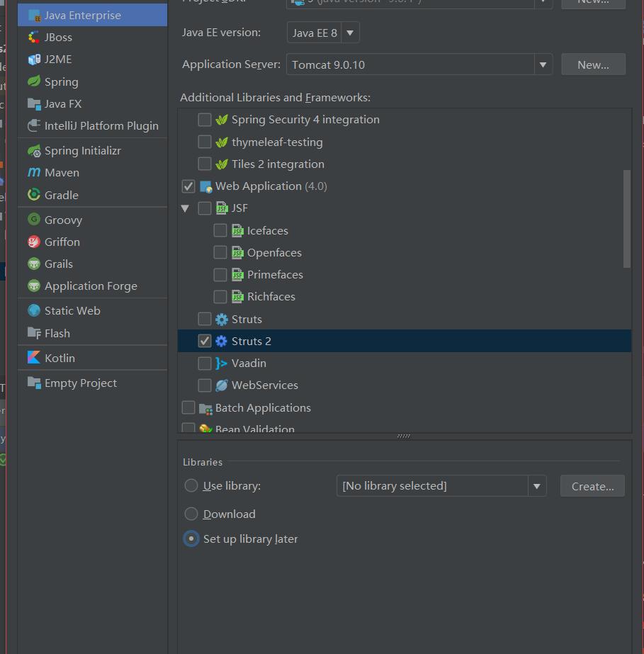
Task: Click the Batch Applications icon
Action: pyautogui.click(x=206, y=409)
